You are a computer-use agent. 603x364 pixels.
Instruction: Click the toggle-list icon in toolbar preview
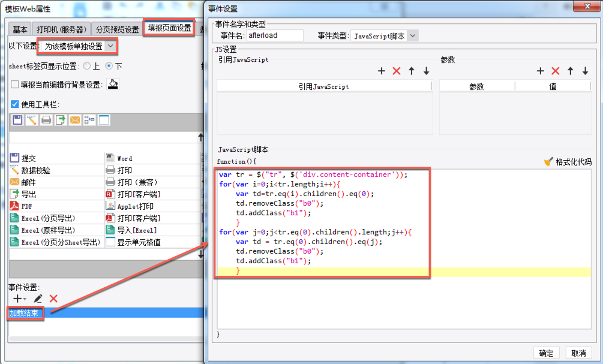pyautogui.click(x=89, y=120)
